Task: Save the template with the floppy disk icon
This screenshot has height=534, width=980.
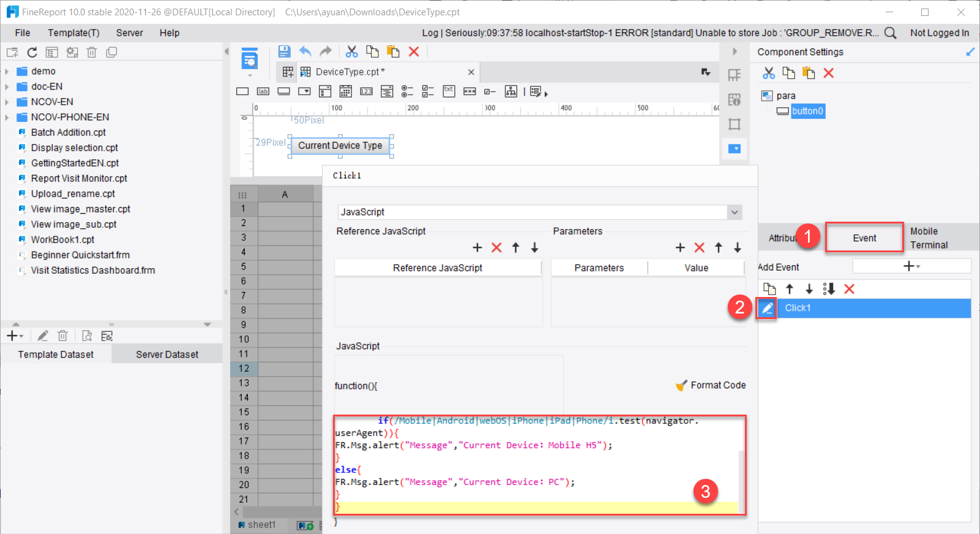Action: click(284, 51)
